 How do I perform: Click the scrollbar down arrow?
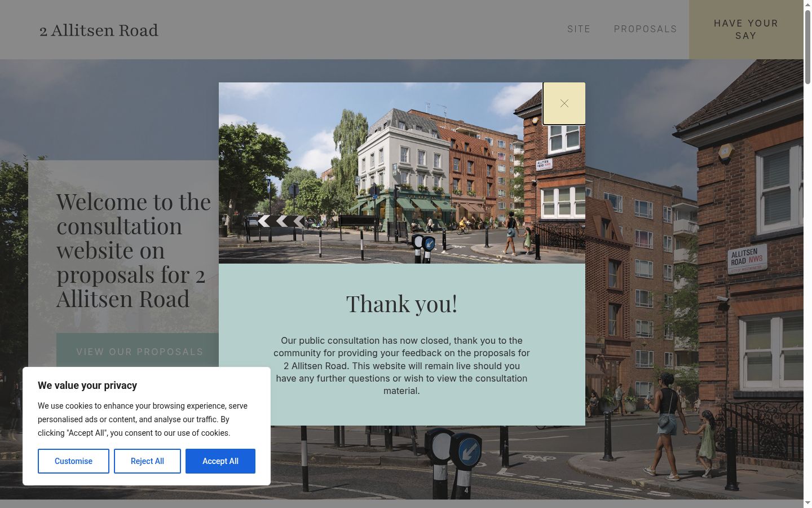click(x=807, y=503)
